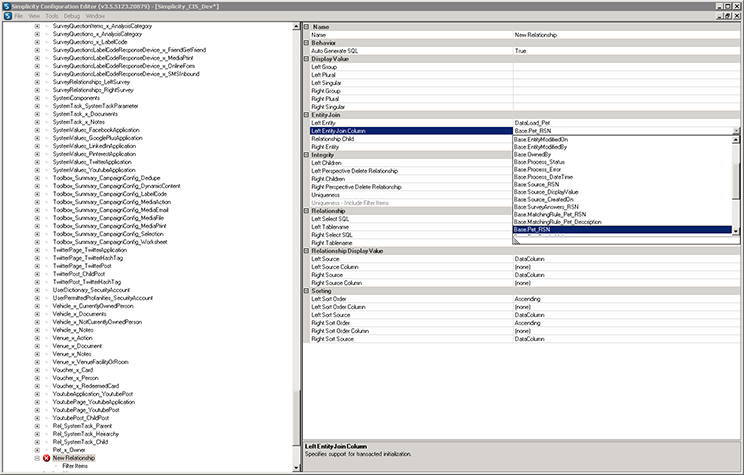Select the Left Children property row
The height and width of the screenshot is (475, 744).
(x=411, y=163)
